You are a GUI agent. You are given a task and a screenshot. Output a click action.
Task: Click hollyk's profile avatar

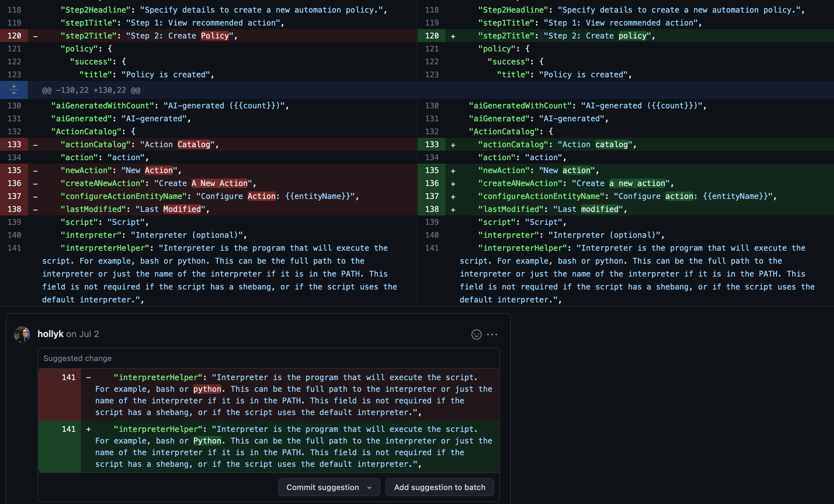pos(22,334)
